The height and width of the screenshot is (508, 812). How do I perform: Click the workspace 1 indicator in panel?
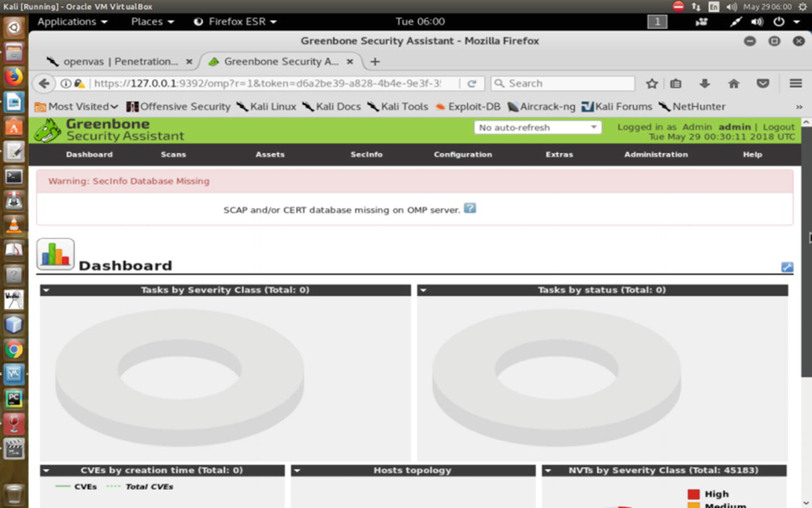tap(657, 22)
